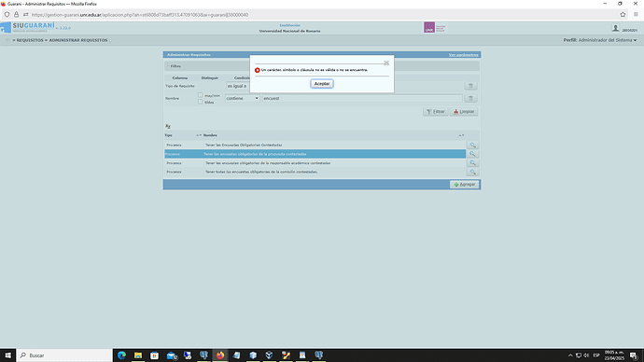Expand the Perfil Administrador del Sistema dropdown
The height and width of the screenshot is (362, 644).
(x=600, y=40)
